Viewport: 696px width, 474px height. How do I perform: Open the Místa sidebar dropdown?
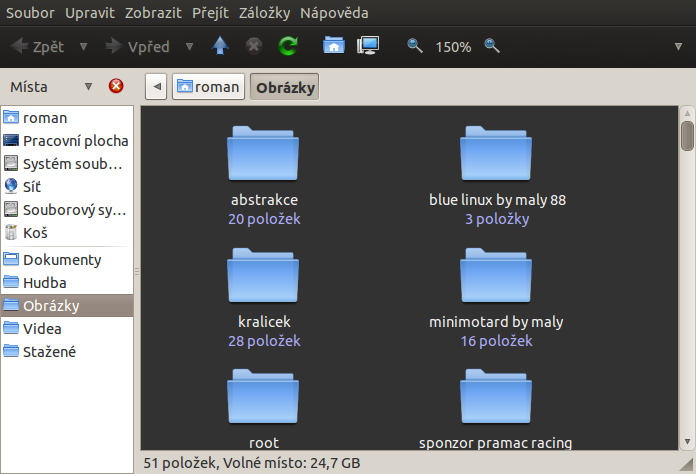tap(88, 87)
